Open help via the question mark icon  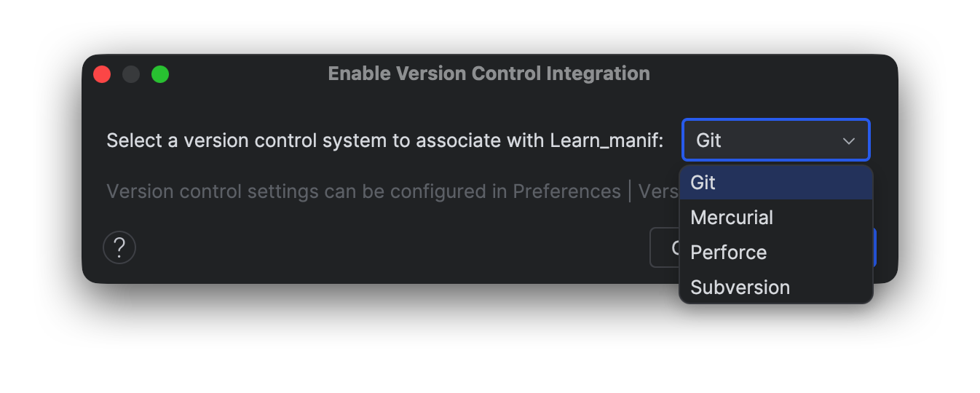tap(119, 247)
